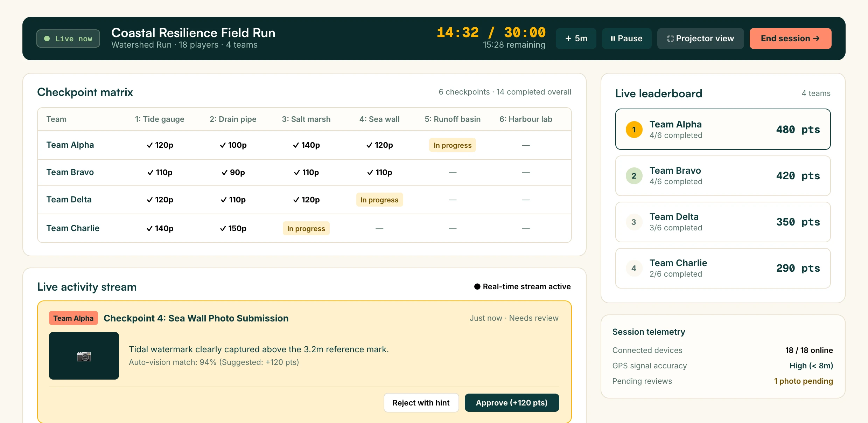Pause the session timer

(626, 39)
